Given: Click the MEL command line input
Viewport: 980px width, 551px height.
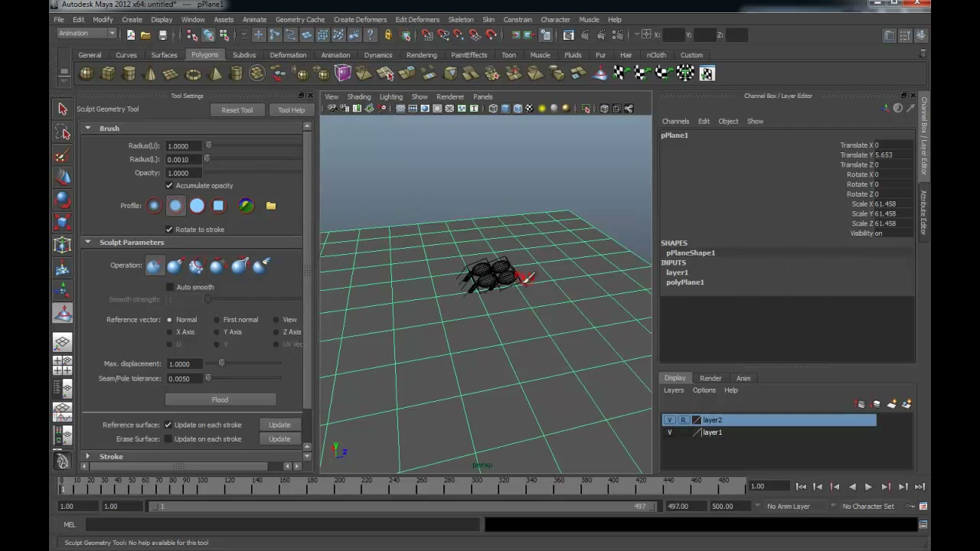Looking at the screenshot, I should pyautogui.click(x=282, y=525).
